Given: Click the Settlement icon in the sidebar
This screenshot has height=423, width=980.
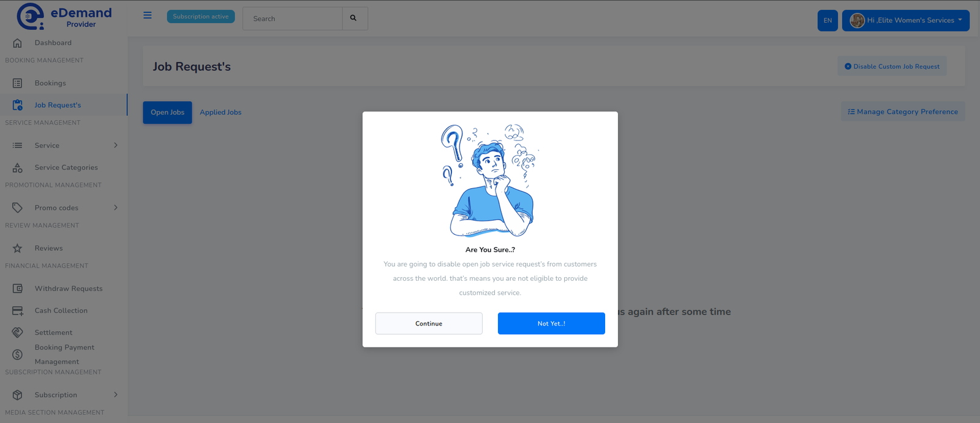Looking at the screenshot, I should tap(16, 332).
